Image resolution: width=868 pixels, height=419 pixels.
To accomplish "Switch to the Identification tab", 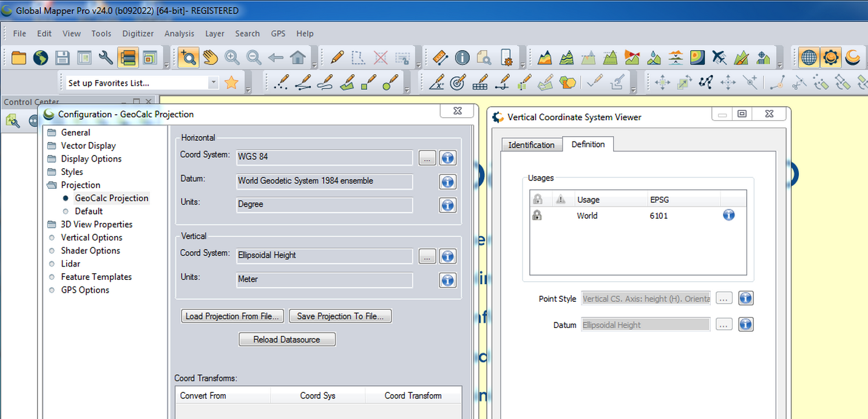I will (531, 145).
